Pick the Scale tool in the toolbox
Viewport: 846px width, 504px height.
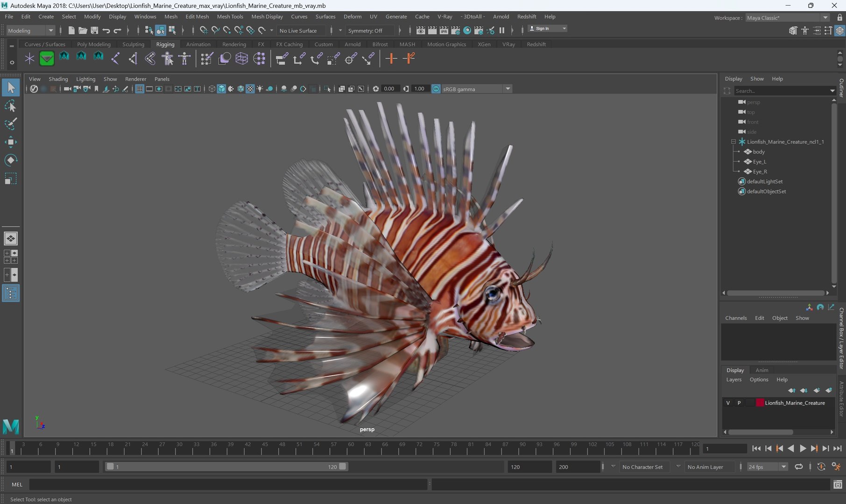(x=10, y=179)
